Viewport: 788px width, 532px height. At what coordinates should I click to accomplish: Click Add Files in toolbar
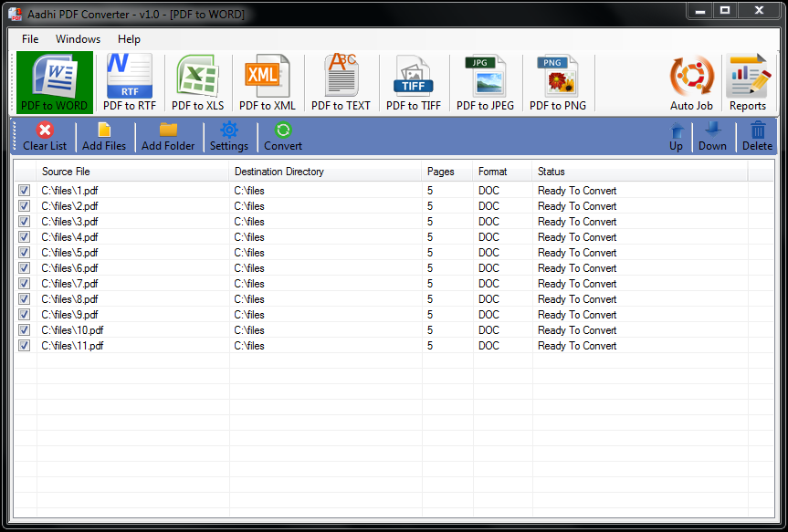click(x=104, y=136)
